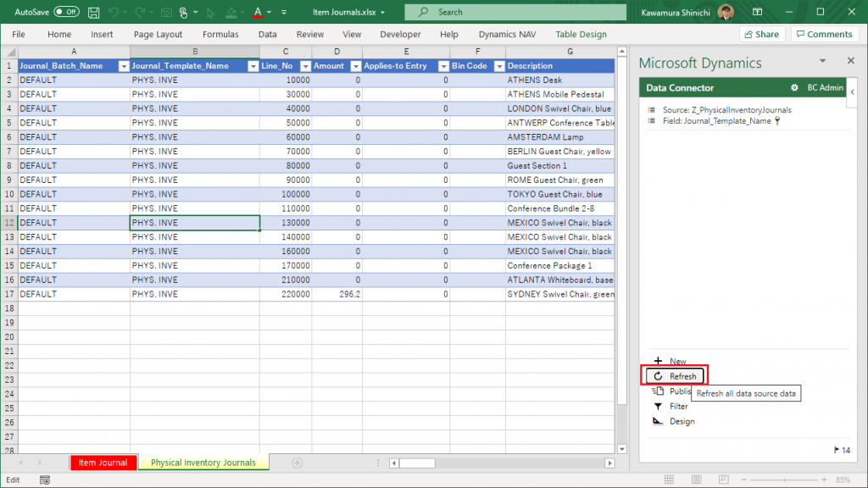
Task: Open the Microsoft Dynamics task pane options arrow
Action: tap(822, 61)
